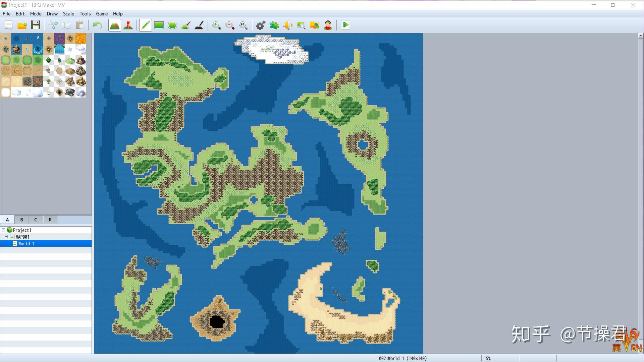The width and height of the screenshot is (644, 362).
Task: Click the Undo arrow button
Action: pos(97,25)
